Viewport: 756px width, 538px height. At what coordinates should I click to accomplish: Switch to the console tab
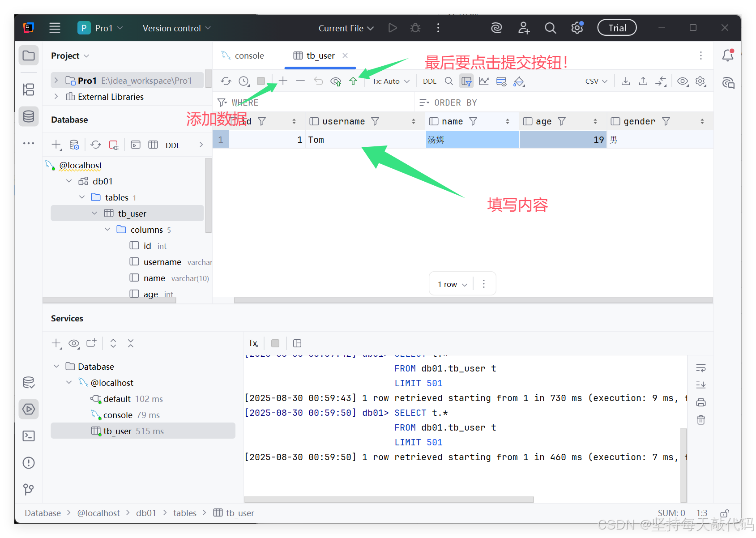pyautogui.click(x=243, y=56)
